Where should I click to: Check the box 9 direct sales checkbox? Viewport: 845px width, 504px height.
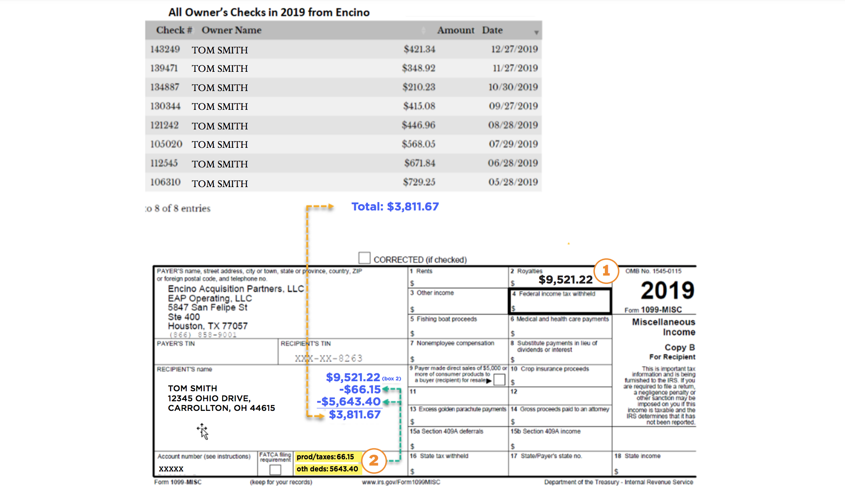coord(499,380)
